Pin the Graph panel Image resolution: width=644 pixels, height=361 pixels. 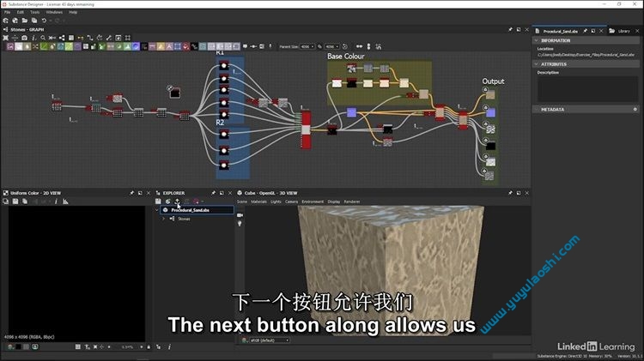(511, 29)
